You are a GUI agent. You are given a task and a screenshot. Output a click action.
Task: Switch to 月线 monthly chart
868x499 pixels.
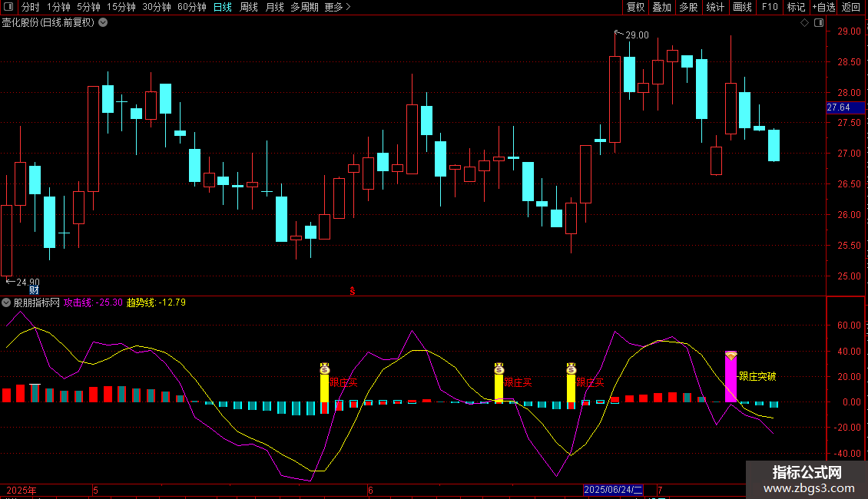click(x=274, y=7)
